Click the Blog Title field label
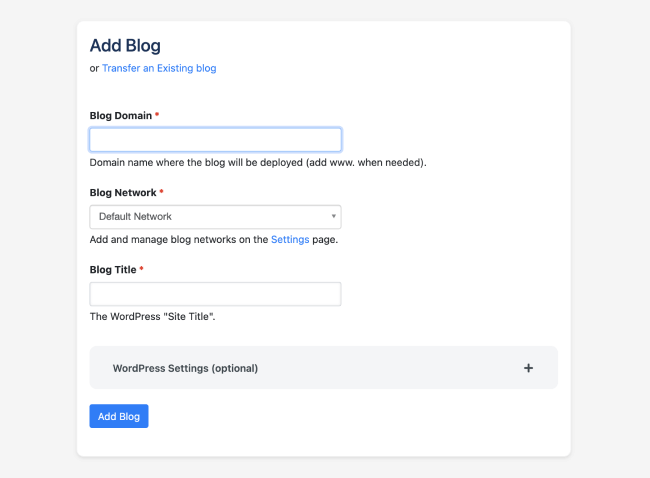Image resolution: width=650 pixels, height=478 pixels. pos(113,269)
